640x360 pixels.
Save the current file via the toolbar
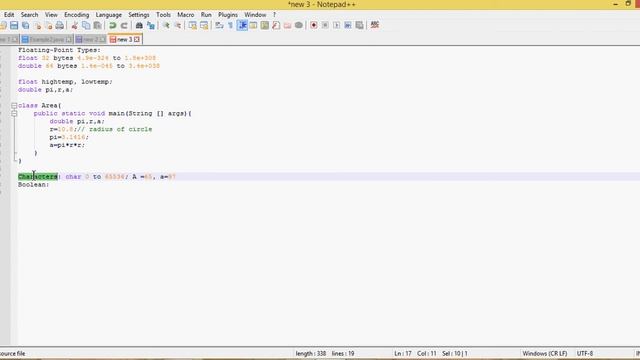[14, 25]
